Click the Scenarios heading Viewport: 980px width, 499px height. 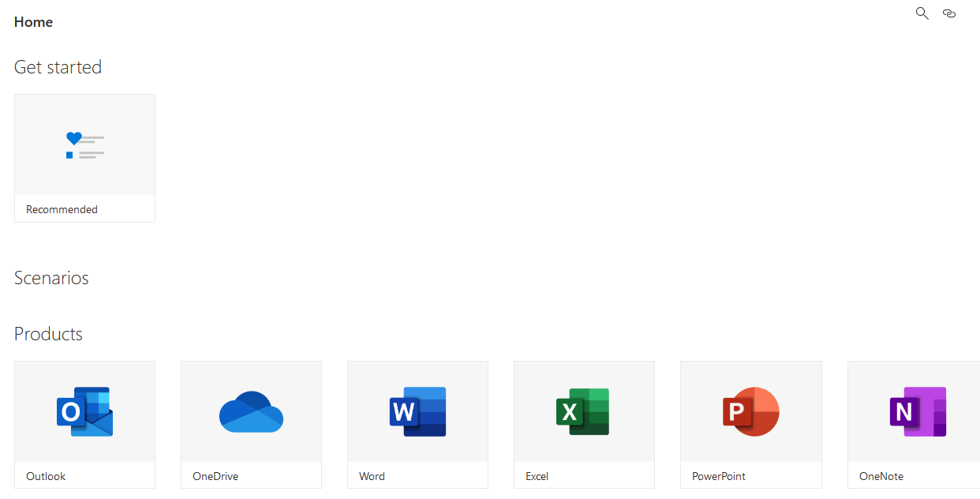pyautogui.click(x=51, y=278)
